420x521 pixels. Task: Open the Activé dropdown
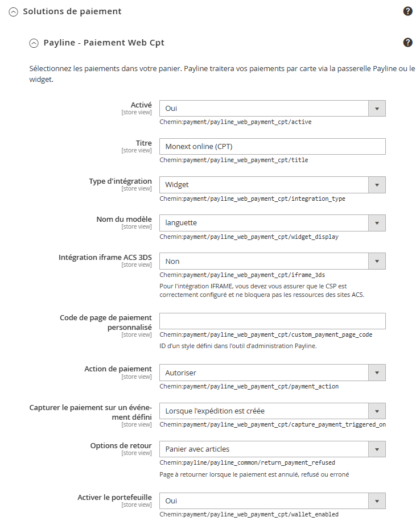click(264, 108)
